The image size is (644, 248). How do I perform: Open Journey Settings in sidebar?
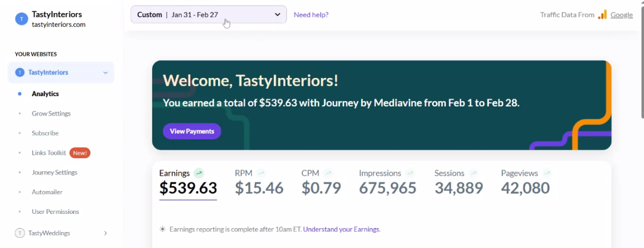coord(54,172)
